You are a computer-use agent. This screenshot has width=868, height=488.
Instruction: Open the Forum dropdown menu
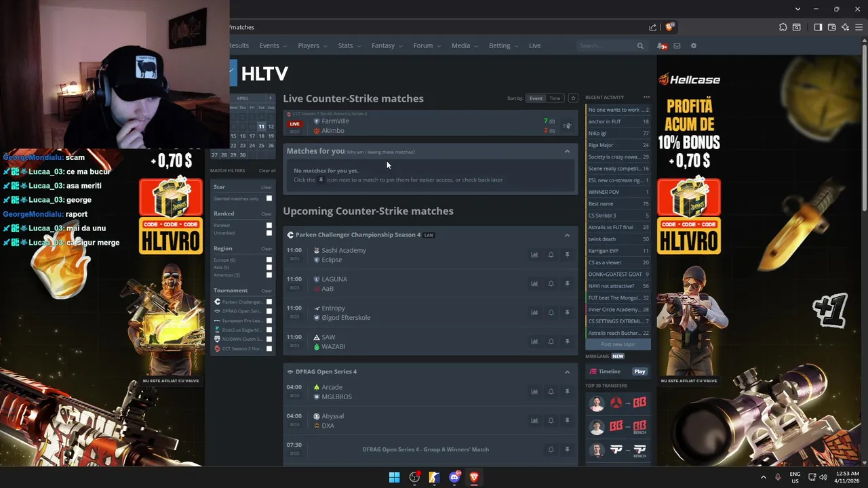pyautogui.click(x=427, y=45)
